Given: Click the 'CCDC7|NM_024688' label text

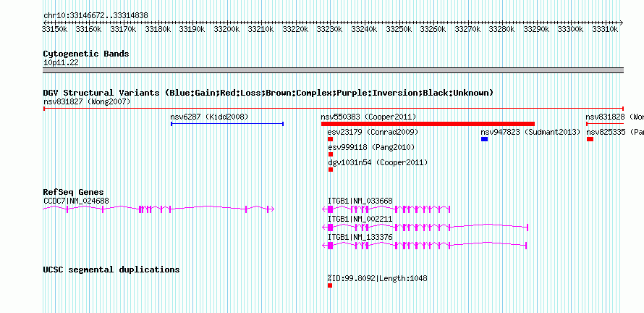Looking at the screenshot, I should click(x=76, y=201).
